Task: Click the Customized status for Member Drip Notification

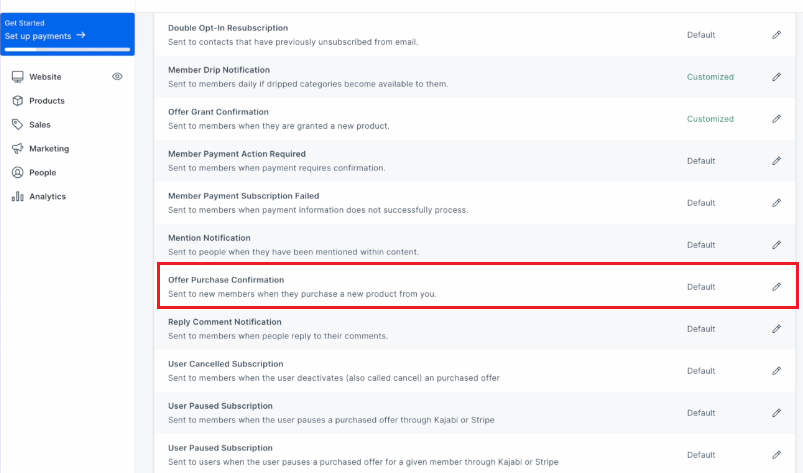Action: point(710,77)
